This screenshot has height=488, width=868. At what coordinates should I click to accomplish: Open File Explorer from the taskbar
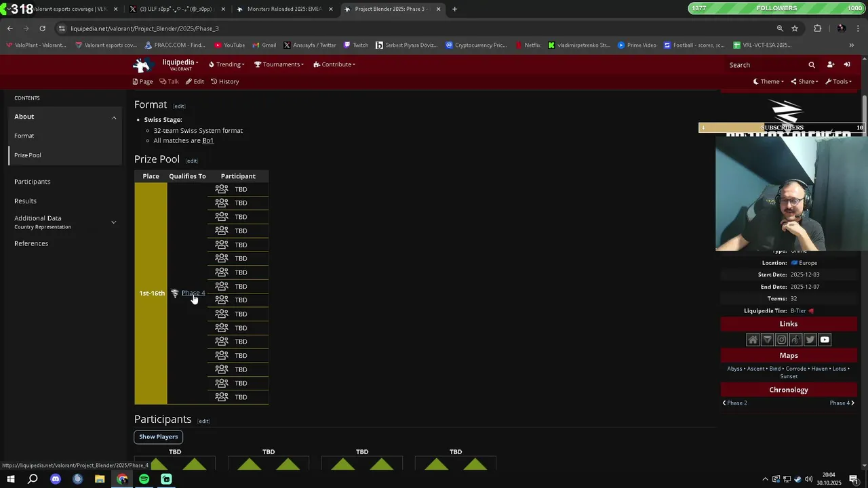click(x=100, y=479)
